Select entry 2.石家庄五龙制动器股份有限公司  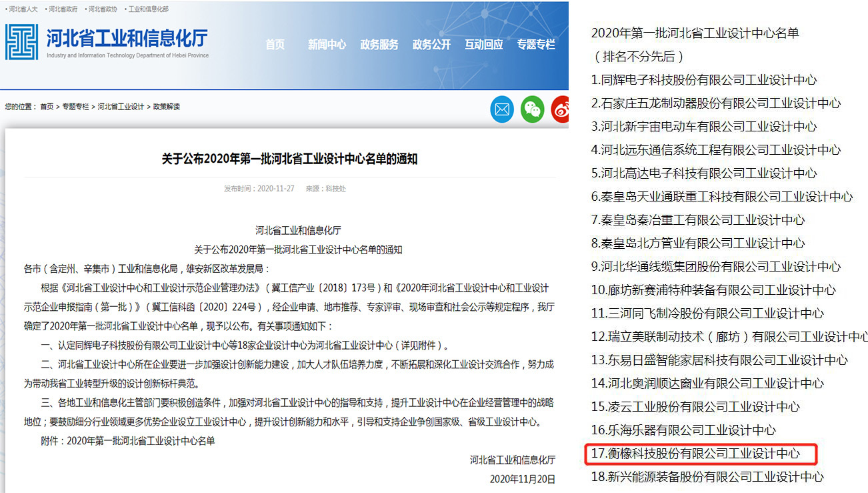pyautogui.click(x=716, y=103)
